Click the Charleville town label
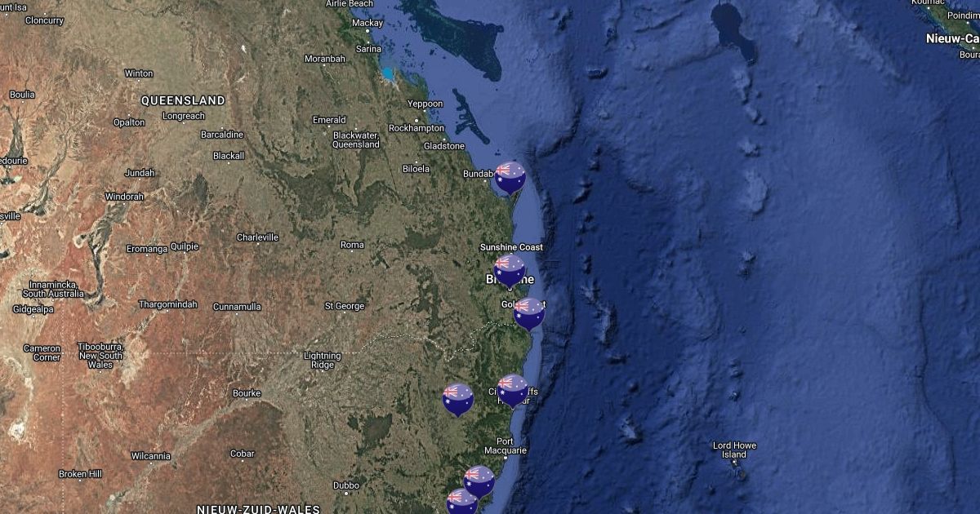 257,237
